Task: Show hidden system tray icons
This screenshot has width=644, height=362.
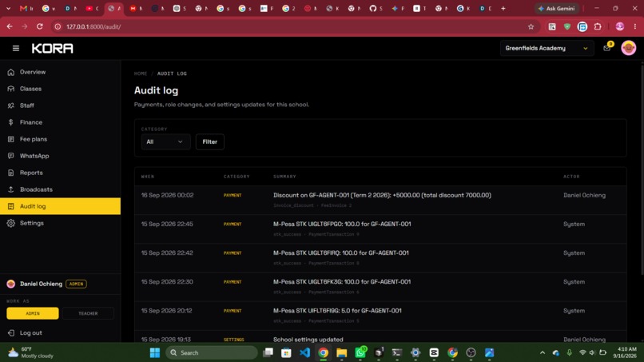Action: (x=543, y=352)
